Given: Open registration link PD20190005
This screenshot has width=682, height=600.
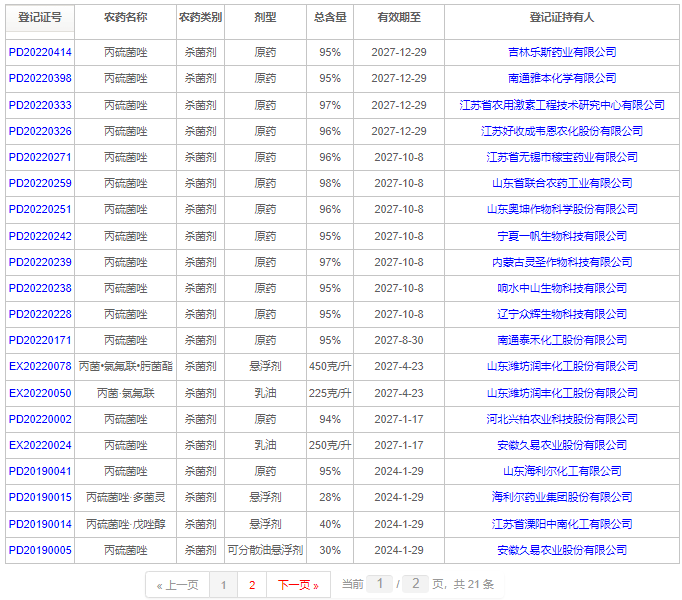Looking at the screenshot, I should (40, 550).
